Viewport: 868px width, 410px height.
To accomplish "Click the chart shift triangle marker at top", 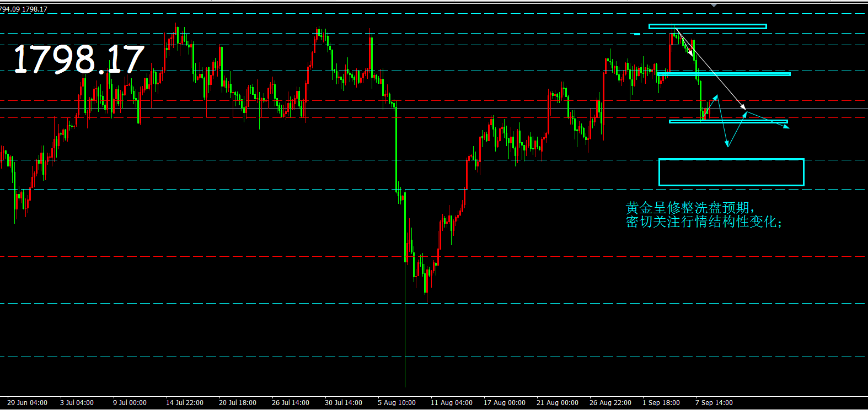I will point(714,6).
